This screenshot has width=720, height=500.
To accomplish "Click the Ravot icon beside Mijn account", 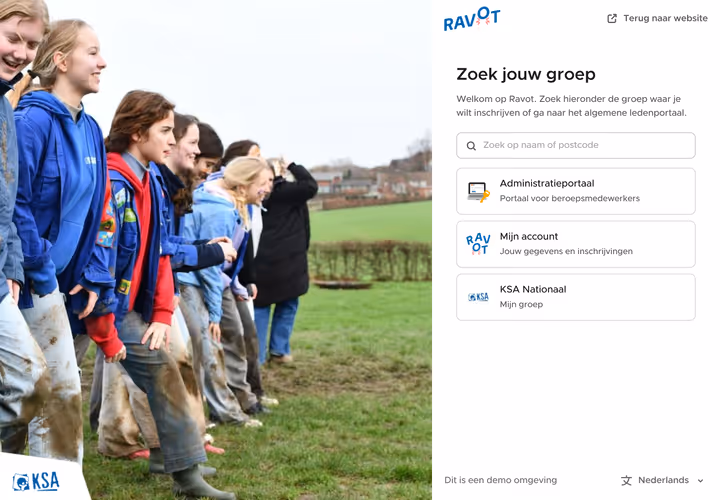I will pyautogui.click(x=478, y=244).
